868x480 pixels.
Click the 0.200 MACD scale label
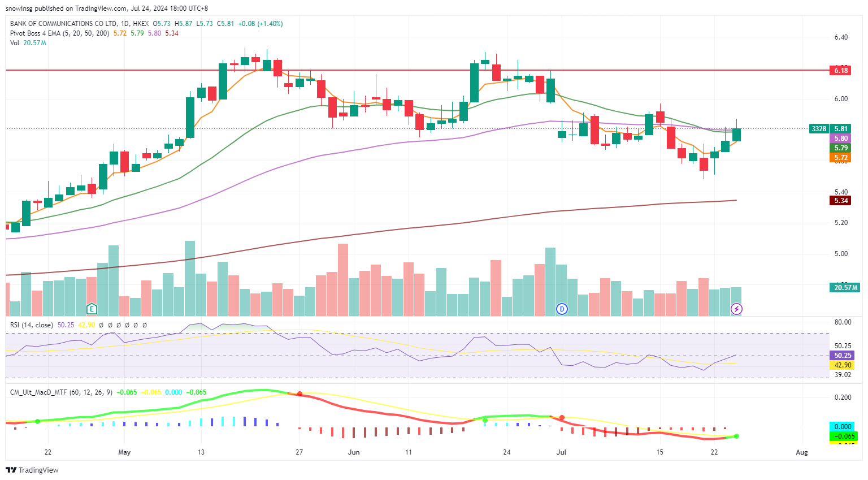[843, 397]
